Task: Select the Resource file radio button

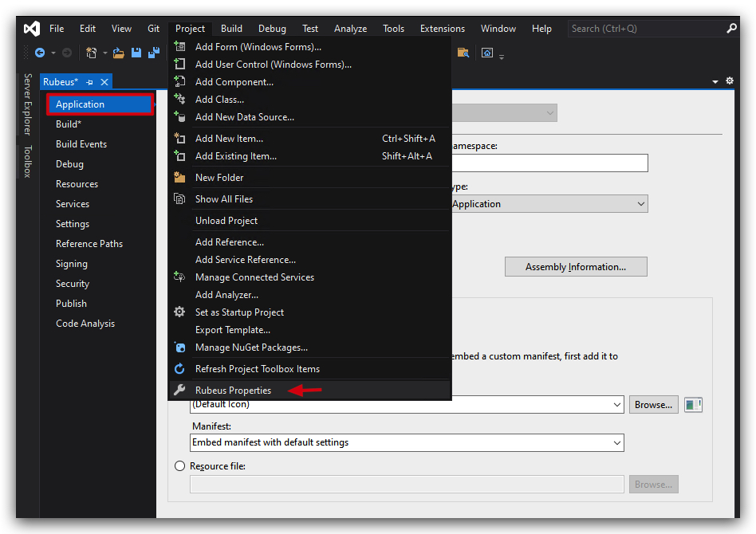Action: [180, 466]
